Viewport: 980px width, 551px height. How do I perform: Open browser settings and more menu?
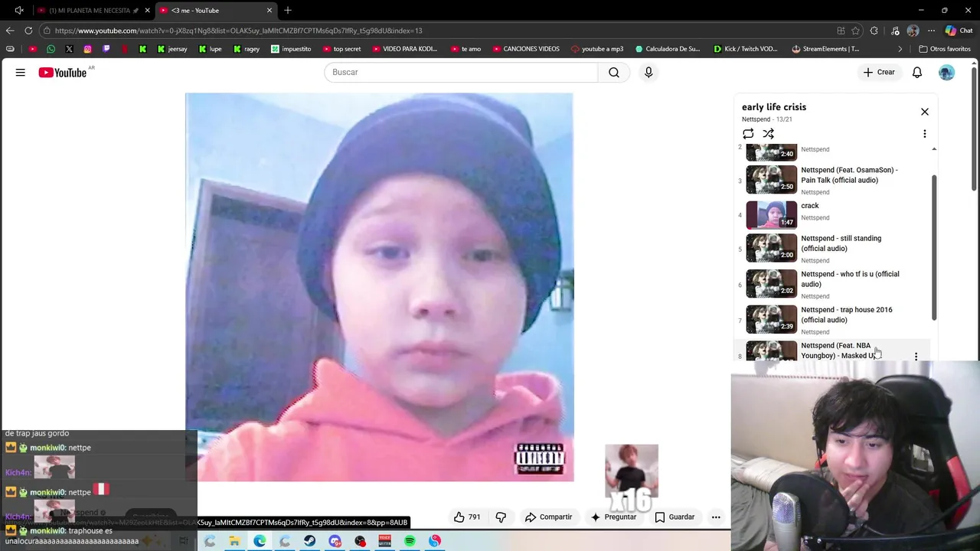[x=931, y=31]
